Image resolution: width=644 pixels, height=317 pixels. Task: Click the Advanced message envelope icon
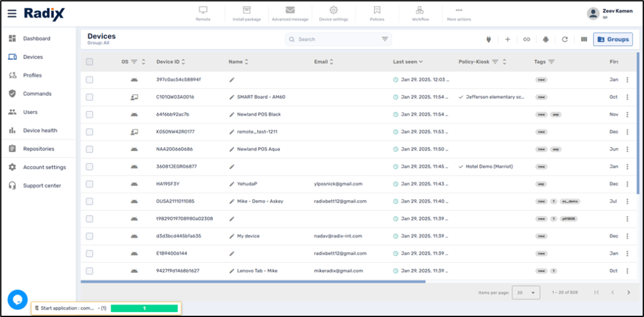coord(290,11)
